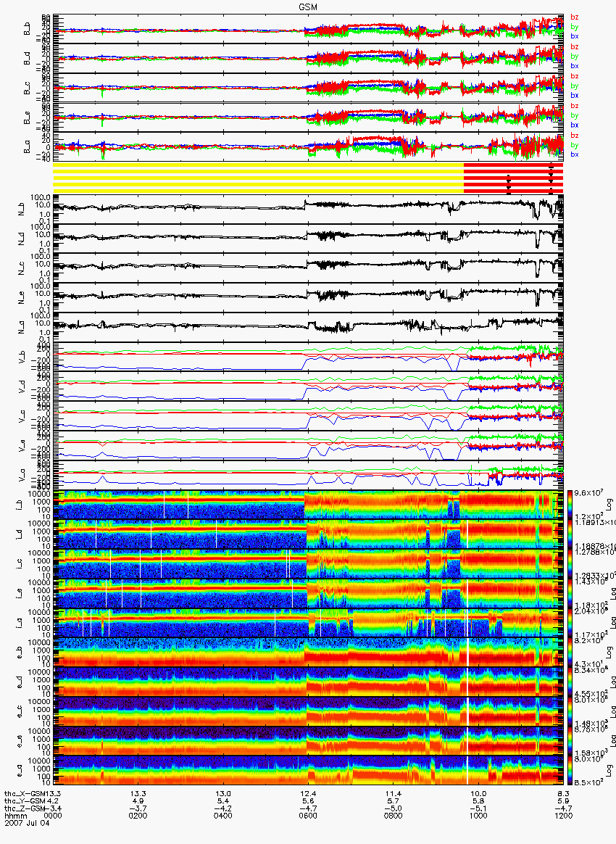Click the thc_X-GSM axis label
616x844 pixels.
point(26,794)
